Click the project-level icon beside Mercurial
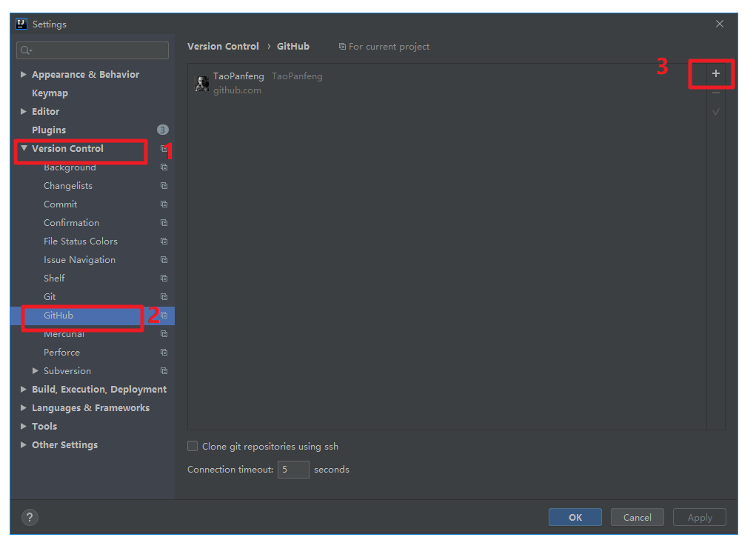The image size is (756, 540). [x=164, y=333]
